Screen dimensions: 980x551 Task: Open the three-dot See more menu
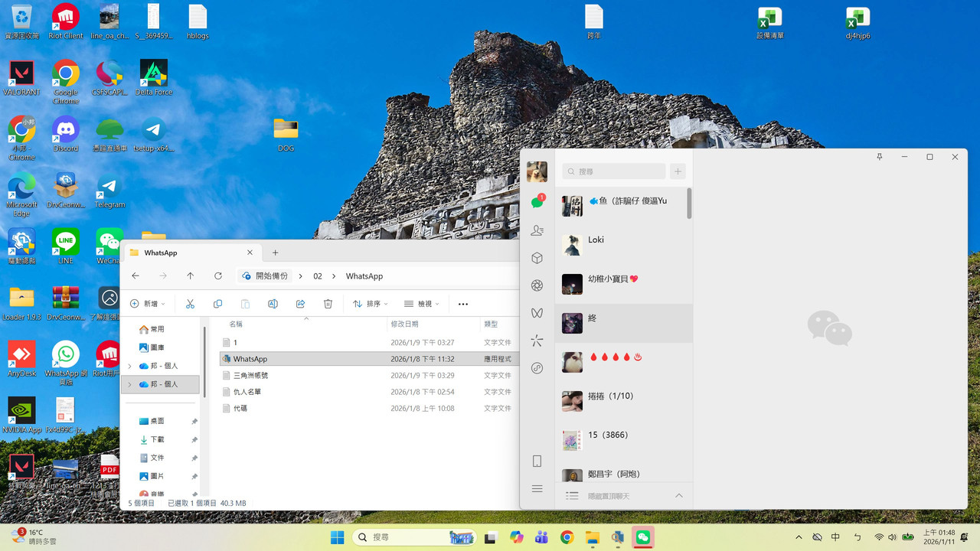(x=462, y=304)
